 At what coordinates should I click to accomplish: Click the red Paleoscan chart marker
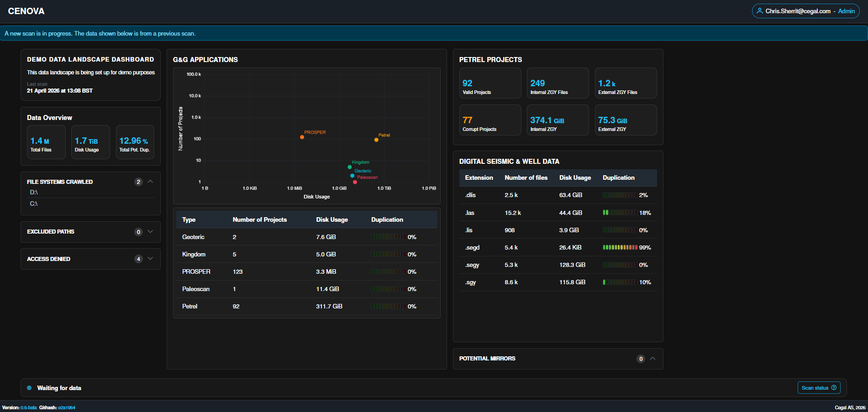click(355, 182)
